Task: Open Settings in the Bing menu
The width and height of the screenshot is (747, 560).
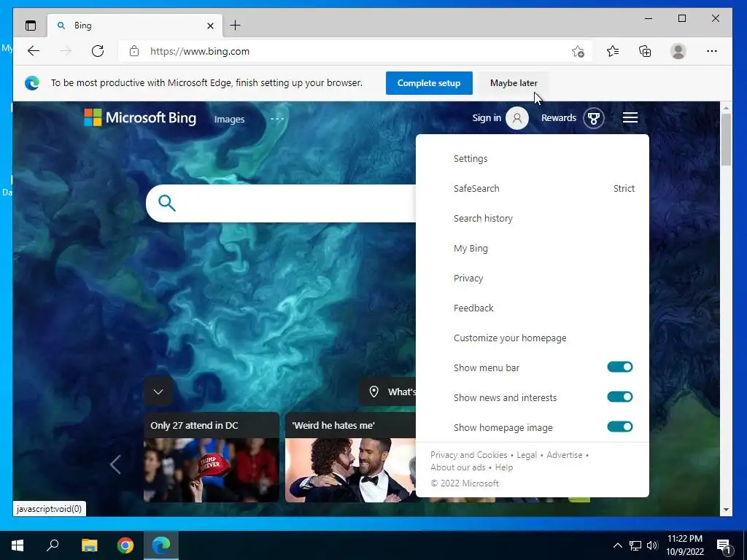Action: (x=471, y=158)
